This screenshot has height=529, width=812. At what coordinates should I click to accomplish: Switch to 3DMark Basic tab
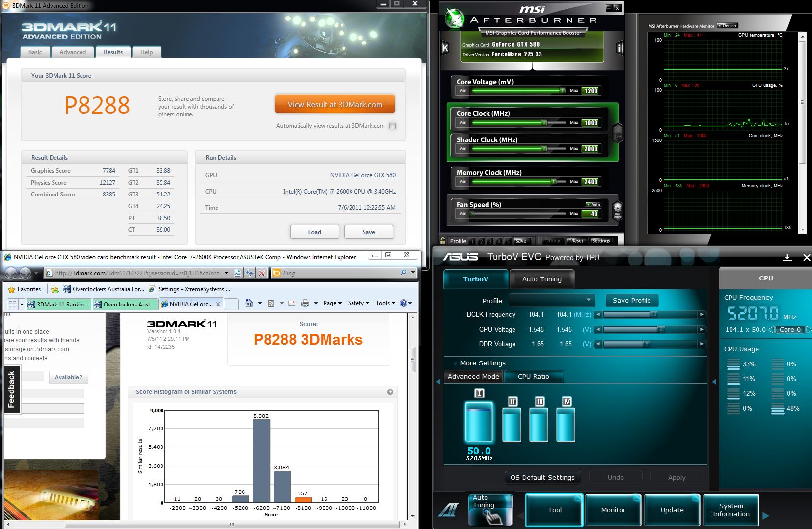pyautogui.click(x=35, y=52)
